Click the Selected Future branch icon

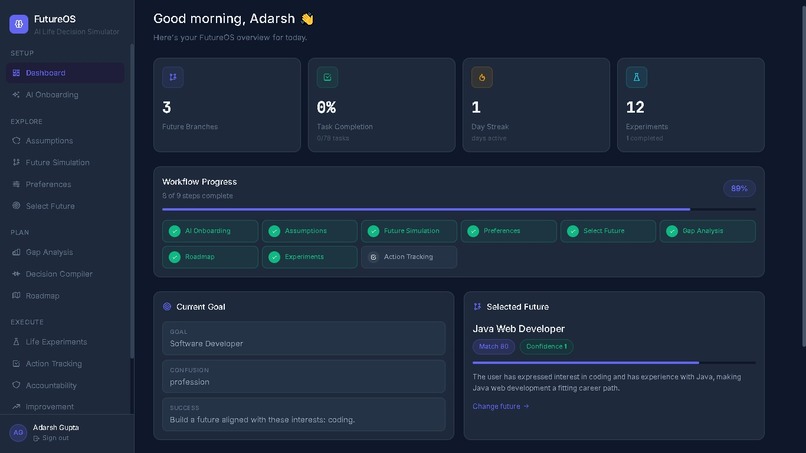click(x=477, y=306)
